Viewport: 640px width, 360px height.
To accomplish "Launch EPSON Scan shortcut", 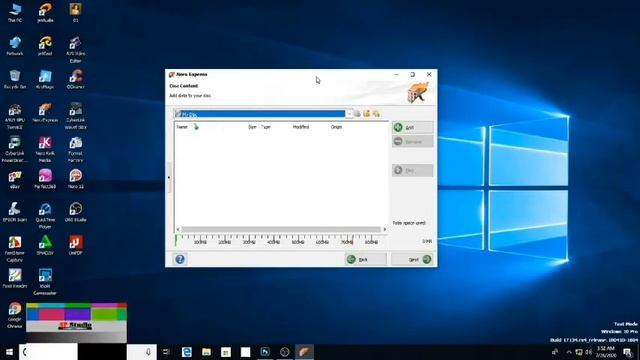I will (15, 213).
